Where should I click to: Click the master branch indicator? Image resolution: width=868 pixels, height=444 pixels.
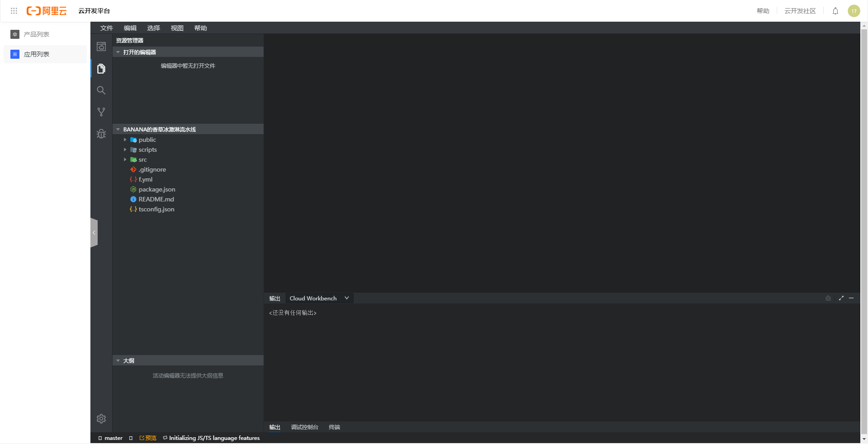click(110, 438)
